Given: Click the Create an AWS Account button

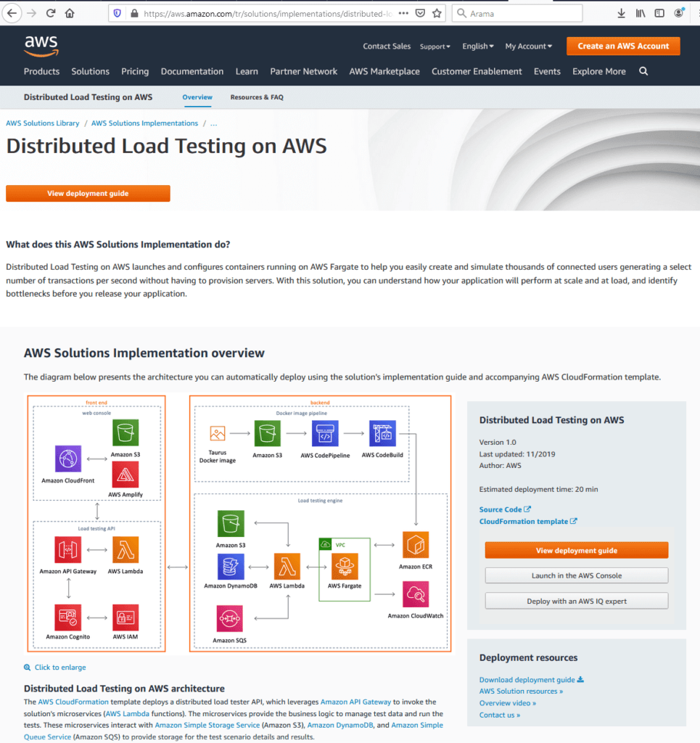Looking at the screenshot, I should (x=622, y=45).
